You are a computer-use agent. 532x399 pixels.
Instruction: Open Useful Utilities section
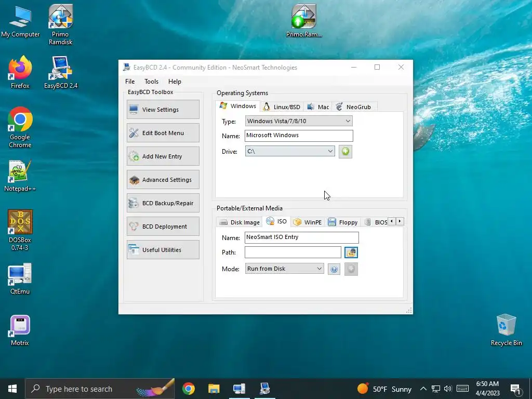(163, 250)
